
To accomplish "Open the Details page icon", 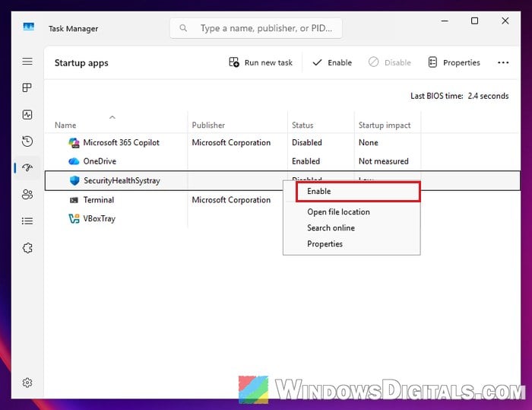I will (x=27, y=221).
